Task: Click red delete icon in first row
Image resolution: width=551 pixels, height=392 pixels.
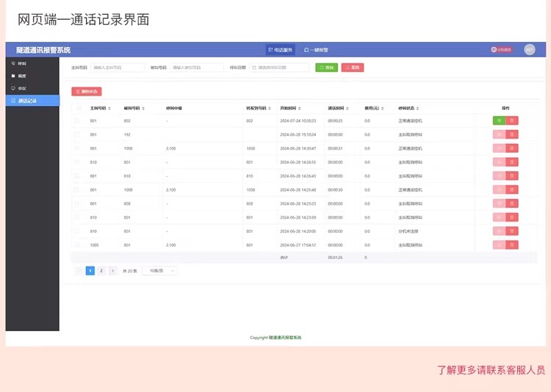Action: pyautogui.click(x=512, y=120)
